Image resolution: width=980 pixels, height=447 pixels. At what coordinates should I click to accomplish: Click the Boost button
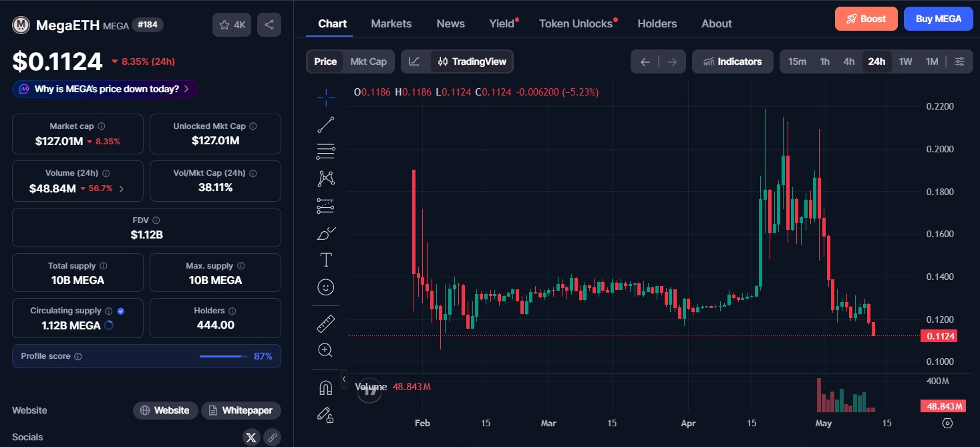tap(866, 19)
